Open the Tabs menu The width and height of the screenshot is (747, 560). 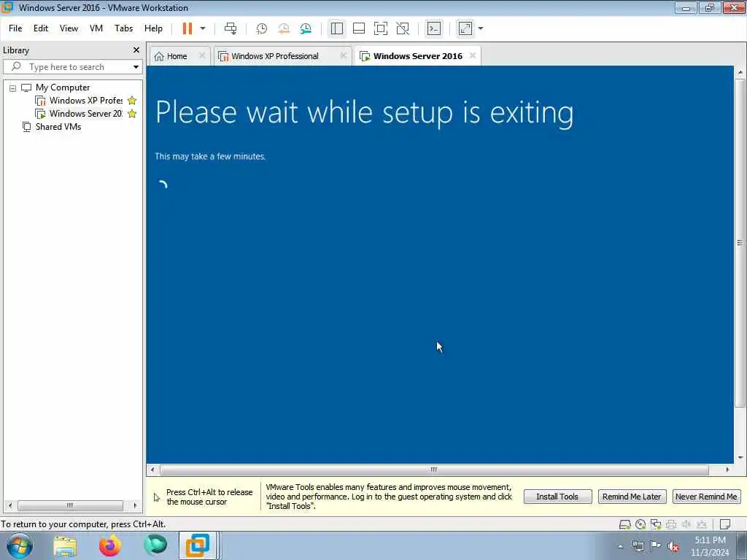click(x=123, y=28)
